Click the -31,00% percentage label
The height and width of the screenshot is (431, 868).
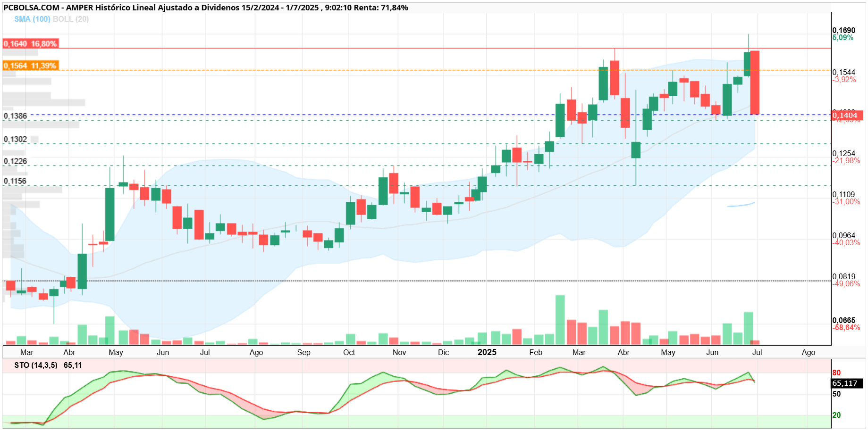[846, 201]
